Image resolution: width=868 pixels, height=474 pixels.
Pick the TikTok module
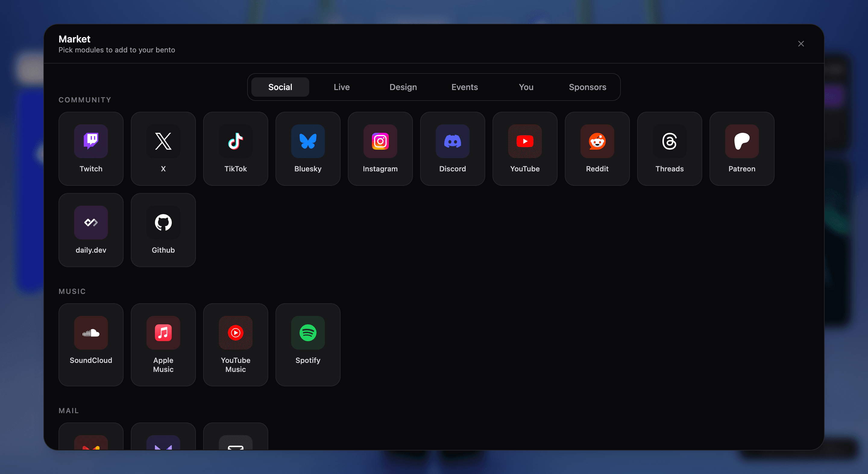point(235,148)
